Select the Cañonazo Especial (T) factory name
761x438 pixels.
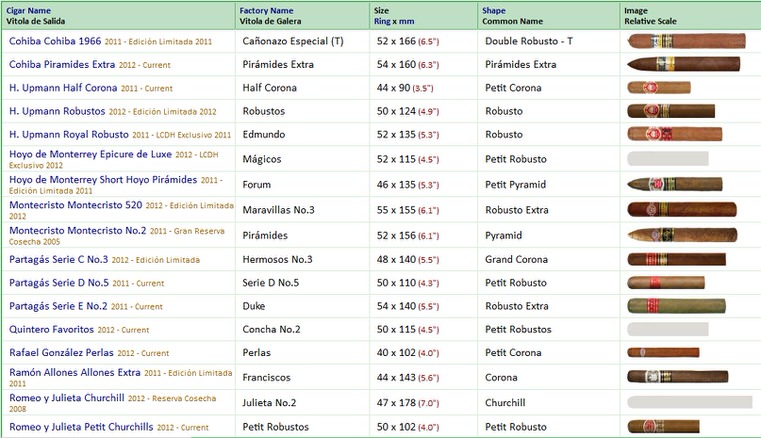pos(293,41)
